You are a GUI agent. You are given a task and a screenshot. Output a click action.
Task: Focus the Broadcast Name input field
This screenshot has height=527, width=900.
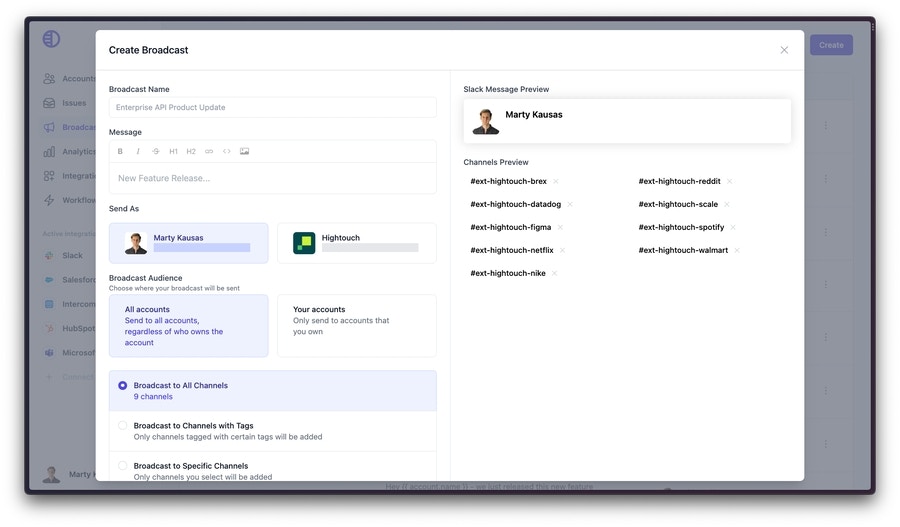click(x=273, y=107)
